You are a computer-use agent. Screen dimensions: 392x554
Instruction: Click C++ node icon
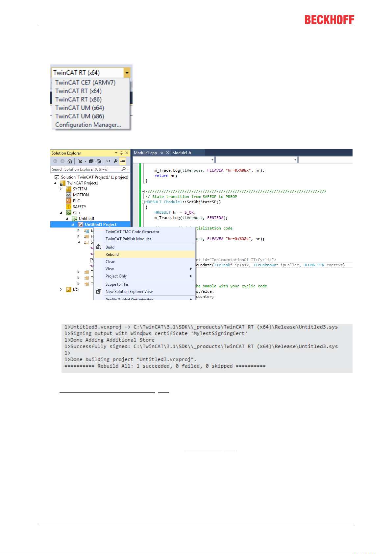tap(69, 213)
